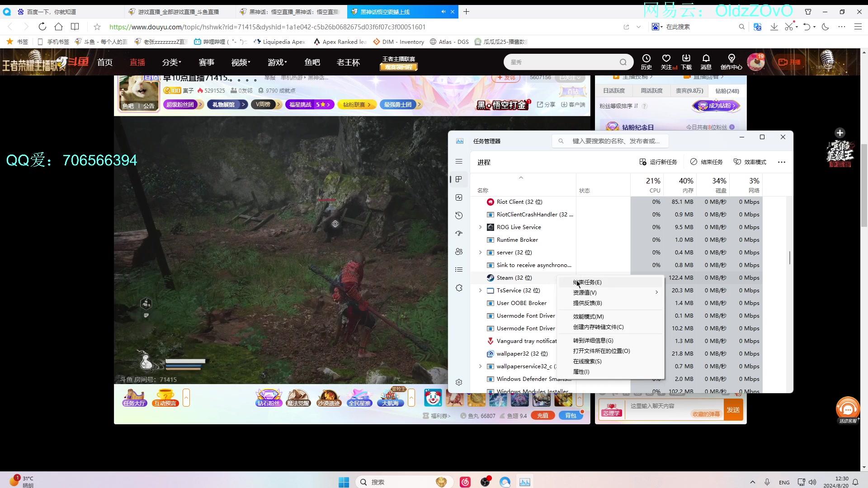Expand wallpaperservice32_c process group
Image resolution: width=868 pixels, height=488 pixels.
pos(480,366)
